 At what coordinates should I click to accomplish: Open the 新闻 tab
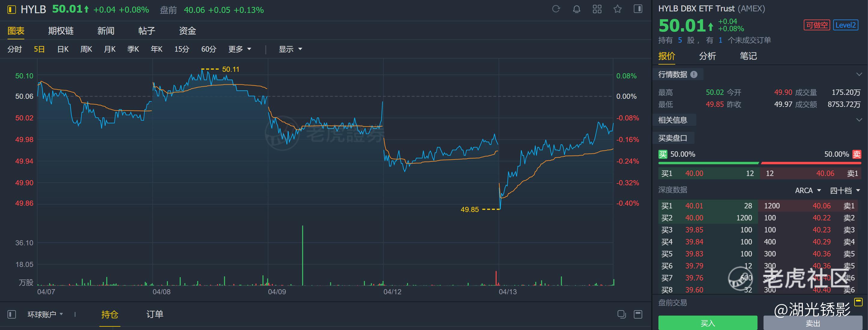click(x=106, y=31)
